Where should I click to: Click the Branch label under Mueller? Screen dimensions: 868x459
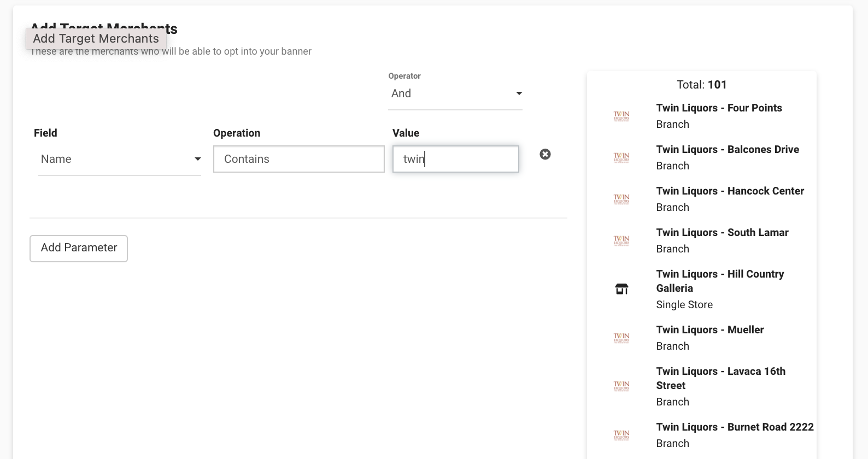coord(672,346)
